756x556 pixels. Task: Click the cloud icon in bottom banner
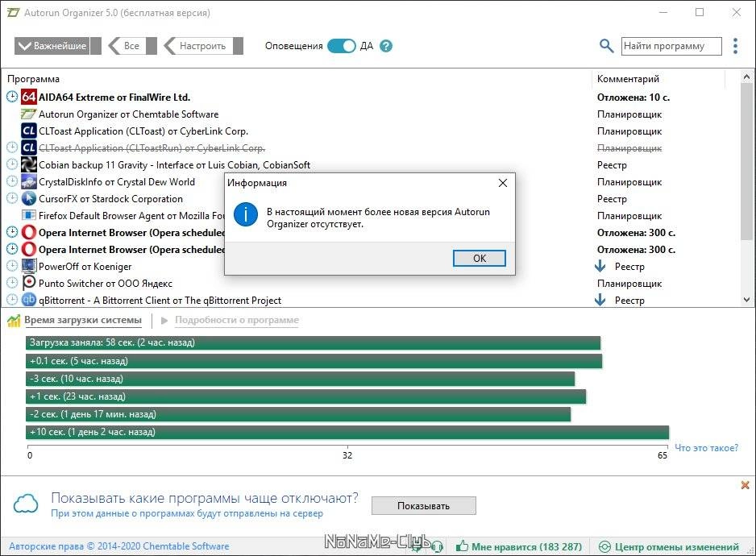point(26,504)
